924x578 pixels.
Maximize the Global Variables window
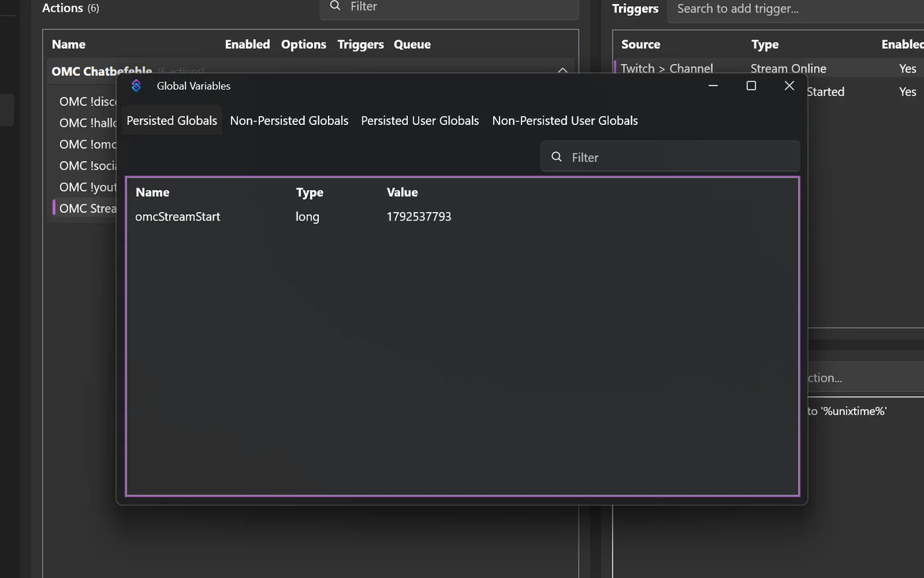click(x=751, y=86)
